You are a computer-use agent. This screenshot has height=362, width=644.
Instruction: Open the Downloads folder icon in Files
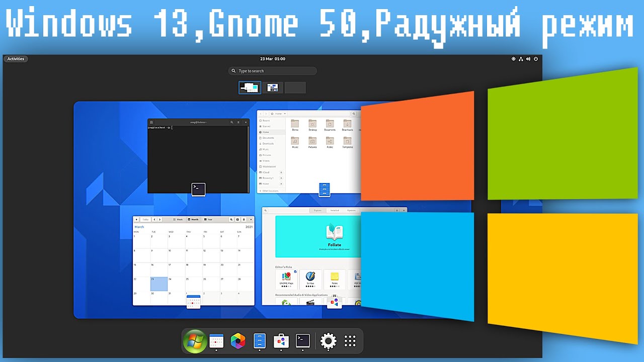point(347,124)
